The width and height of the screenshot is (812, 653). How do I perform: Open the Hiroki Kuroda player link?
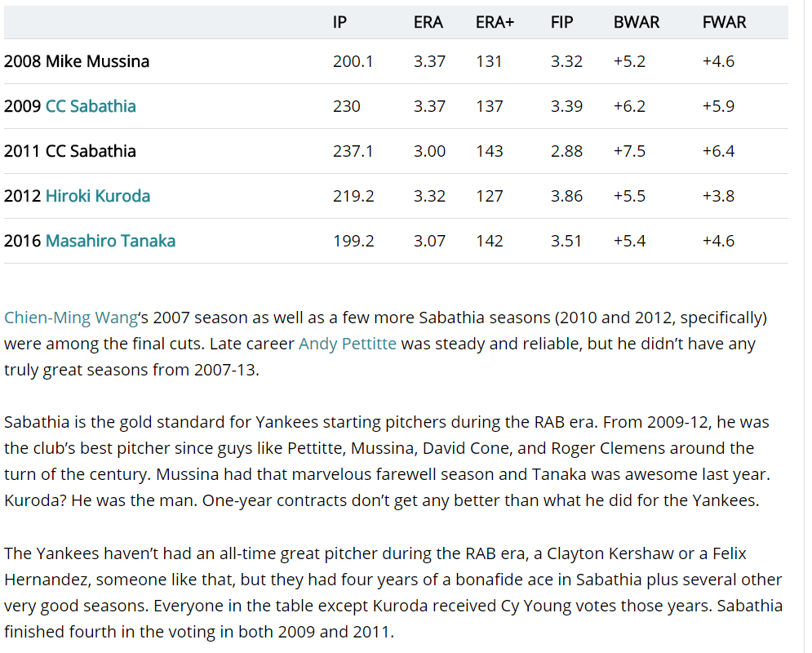[x=98, y=196]
